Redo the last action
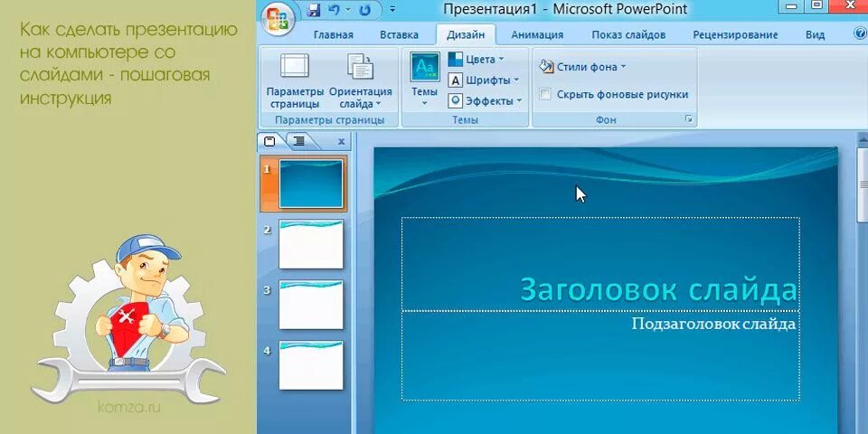 pyautogui.click(x=364, y=9)
